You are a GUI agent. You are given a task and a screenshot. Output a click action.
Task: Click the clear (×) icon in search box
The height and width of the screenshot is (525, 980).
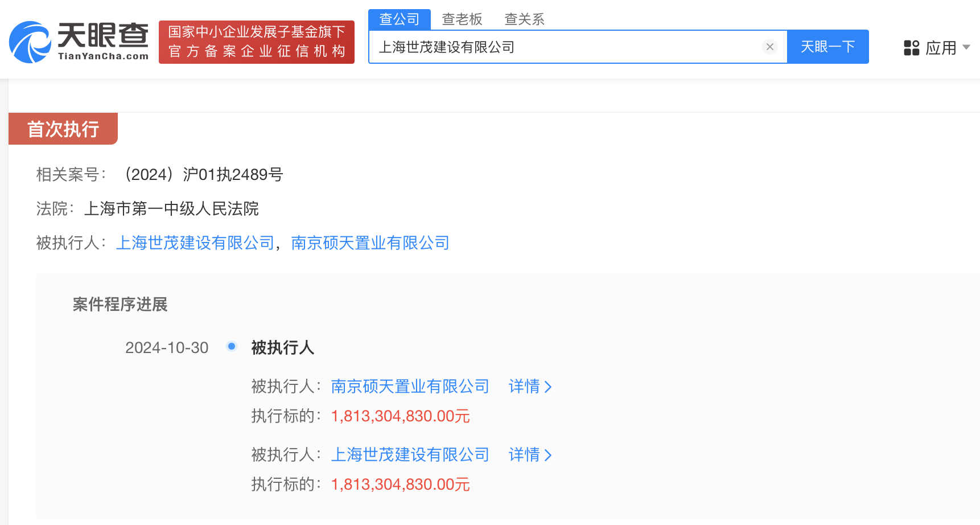pos(770,47)
